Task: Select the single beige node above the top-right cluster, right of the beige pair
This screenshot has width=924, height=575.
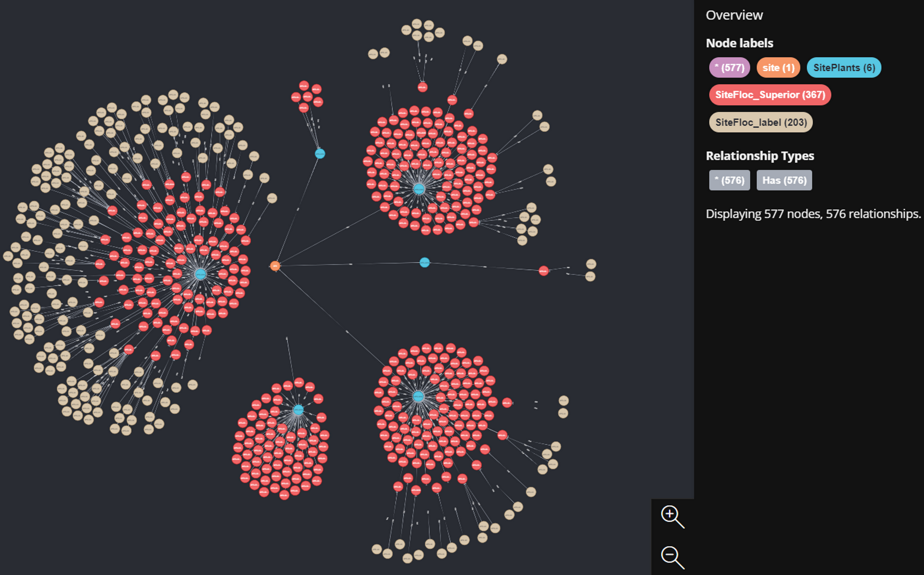Action: [x=501, y=59]
